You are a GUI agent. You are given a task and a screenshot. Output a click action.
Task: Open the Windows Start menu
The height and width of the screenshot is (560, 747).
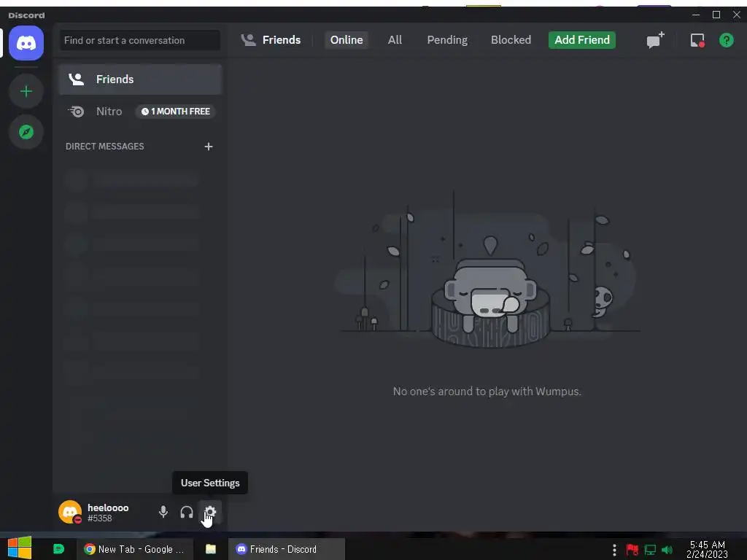(20, 548)
